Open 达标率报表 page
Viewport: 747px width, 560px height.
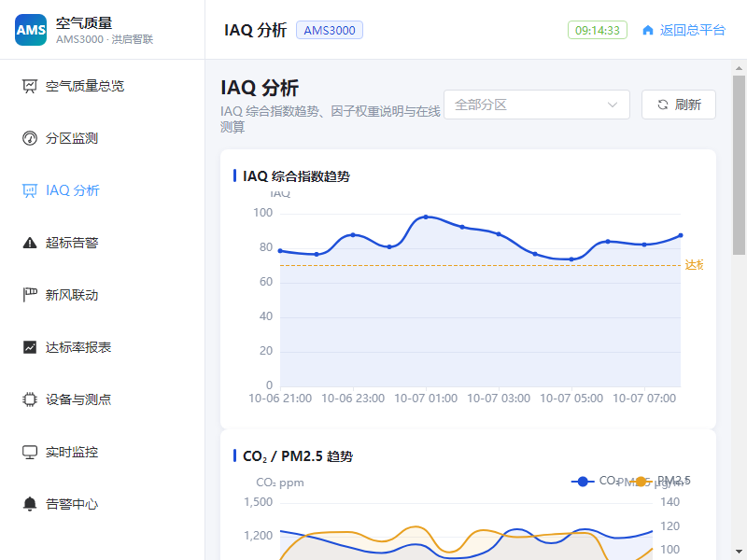(103, 347)
